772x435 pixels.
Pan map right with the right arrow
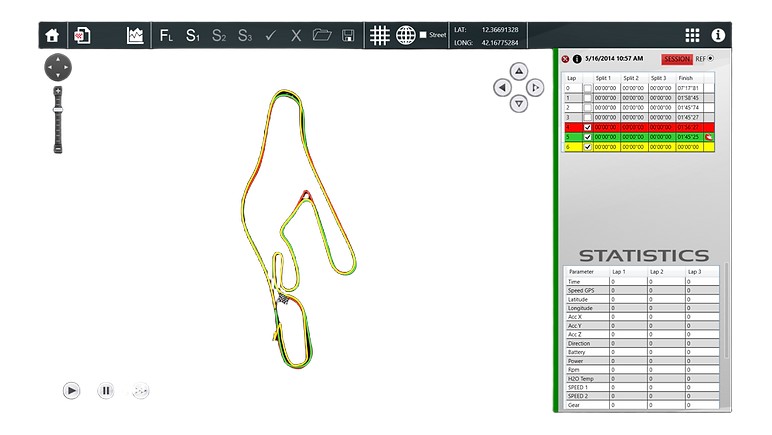point(536,88)
